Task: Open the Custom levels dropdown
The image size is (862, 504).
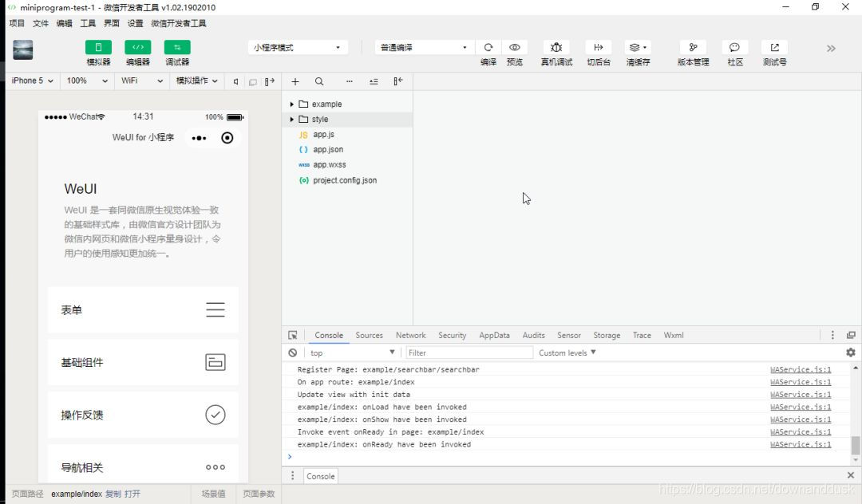Action: pos(567,352)
